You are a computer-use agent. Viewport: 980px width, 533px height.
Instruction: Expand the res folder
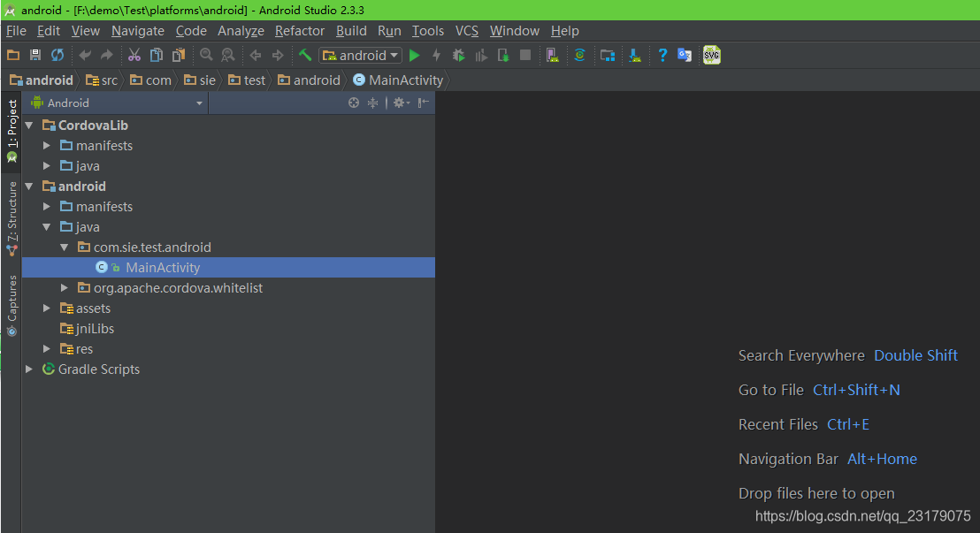pos(47,349)
